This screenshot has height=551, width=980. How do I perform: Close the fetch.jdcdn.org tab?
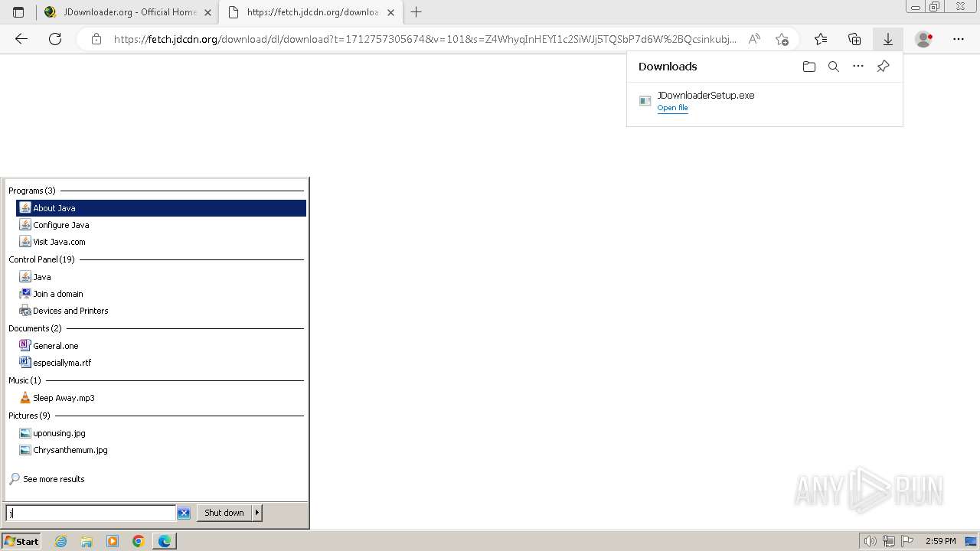(390, 12)
